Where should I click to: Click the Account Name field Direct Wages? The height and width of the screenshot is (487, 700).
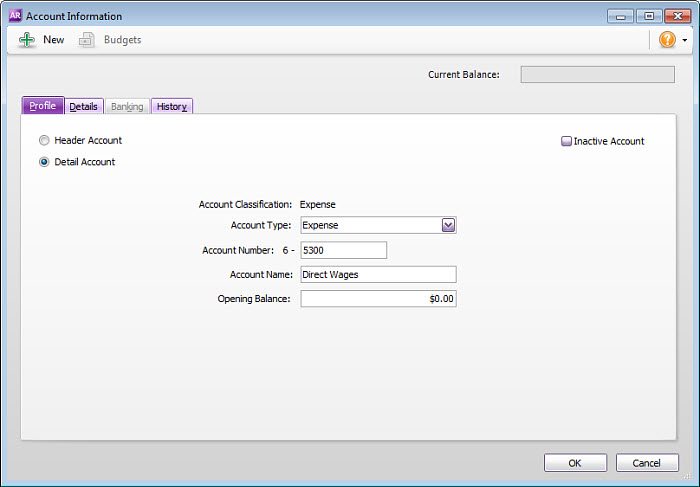(x=378, y=274)
